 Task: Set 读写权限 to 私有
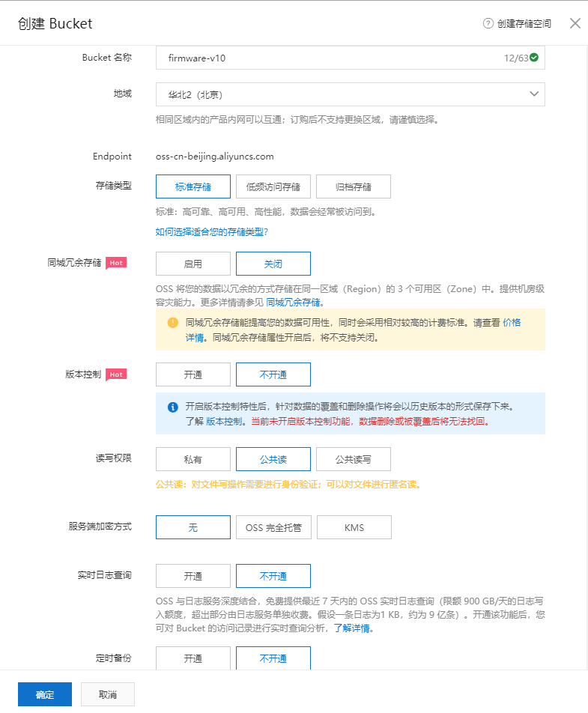[193, 459]
